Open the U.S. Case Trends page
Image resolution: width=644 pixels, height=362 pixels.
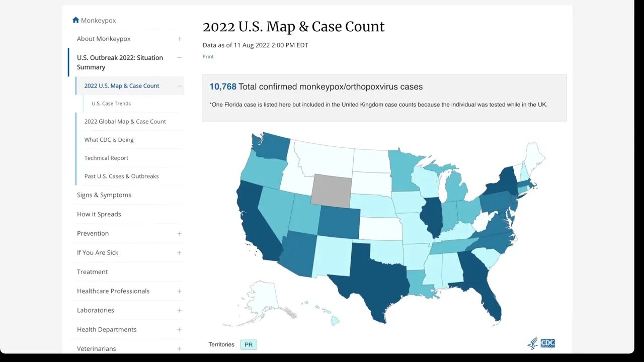(x=111, y=104)
